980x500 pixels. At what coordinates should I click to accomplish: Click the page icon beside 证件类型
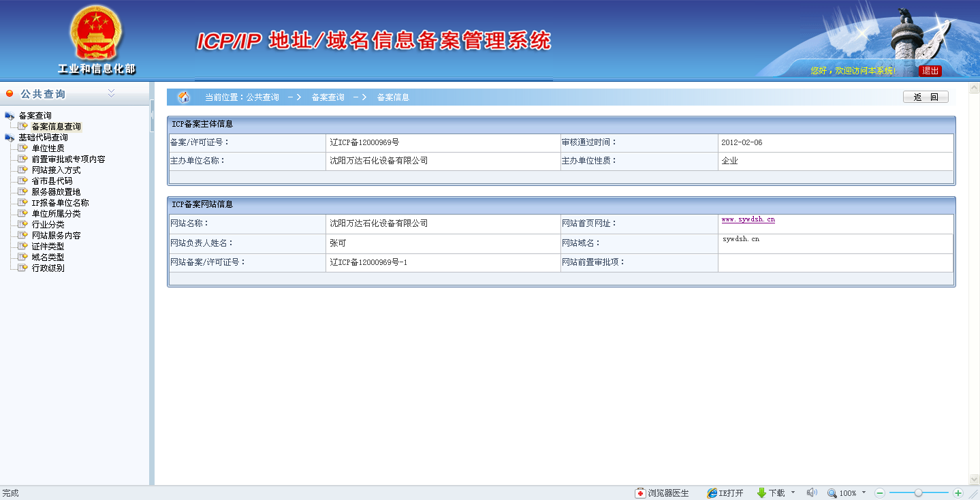pos(23,247)
